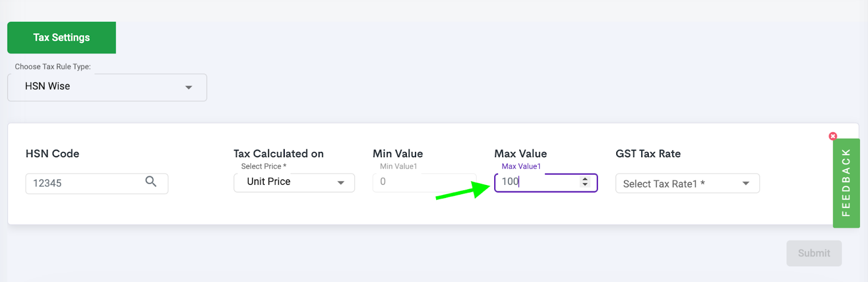Click the Select Price * label
Viewport: 868px width, 282px height.
pyautogui.click(x=264, y=166)
